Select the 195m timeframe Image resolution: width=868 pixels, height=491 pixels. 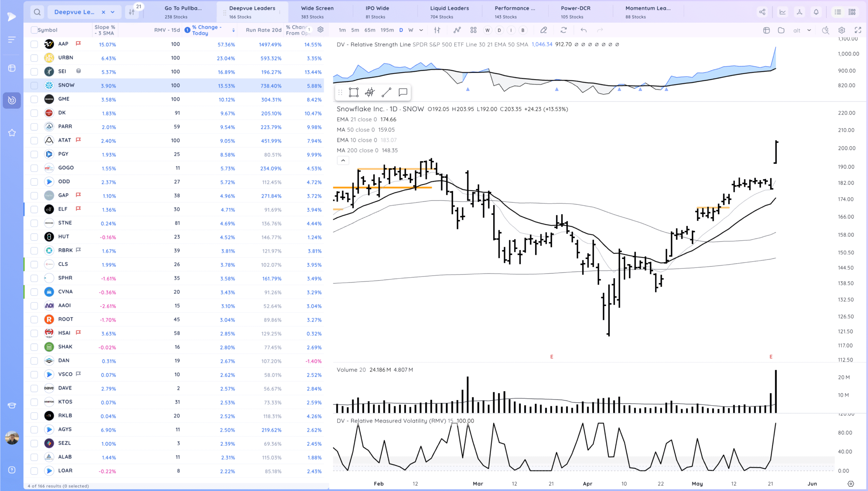387,30
